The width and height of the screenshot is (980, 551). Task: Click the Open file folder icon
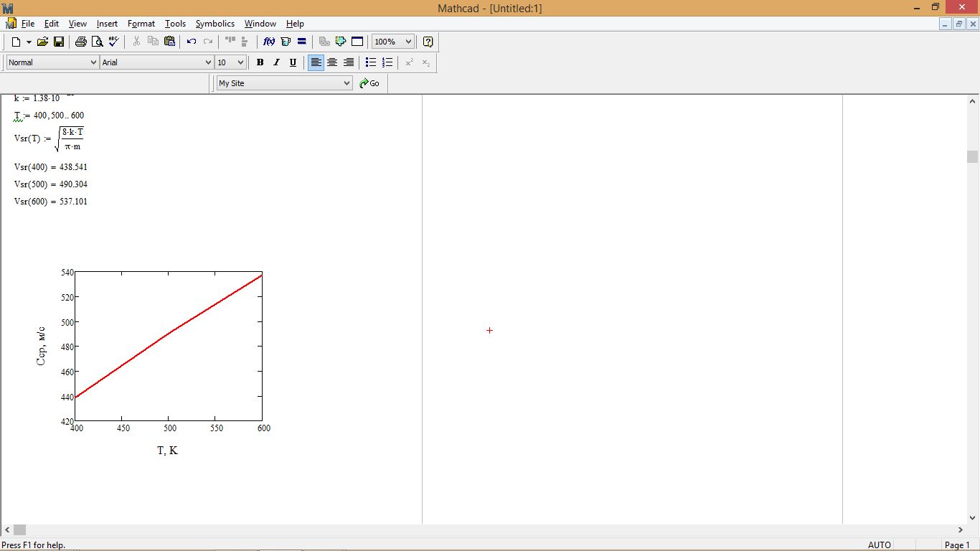point(42,42)
